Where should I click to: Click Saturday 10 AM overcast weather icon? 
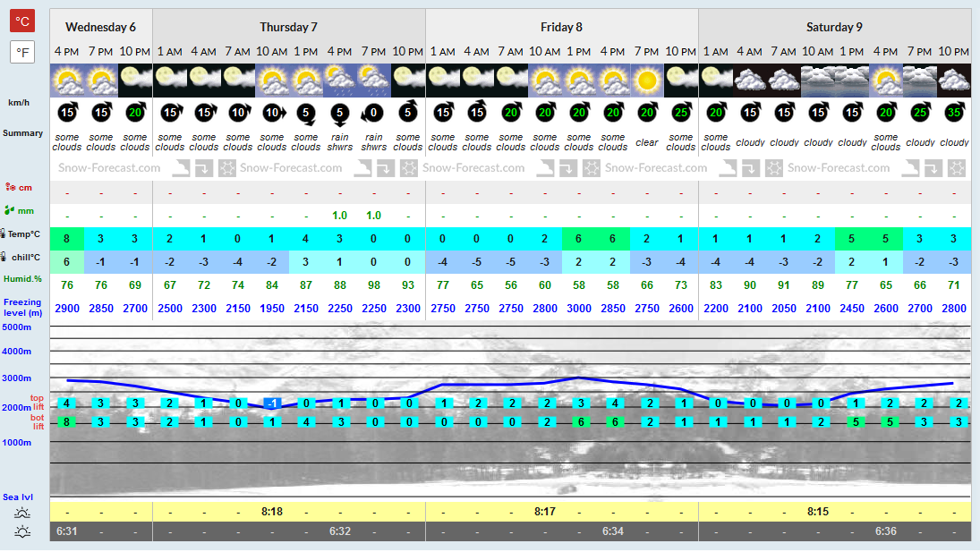817,81
